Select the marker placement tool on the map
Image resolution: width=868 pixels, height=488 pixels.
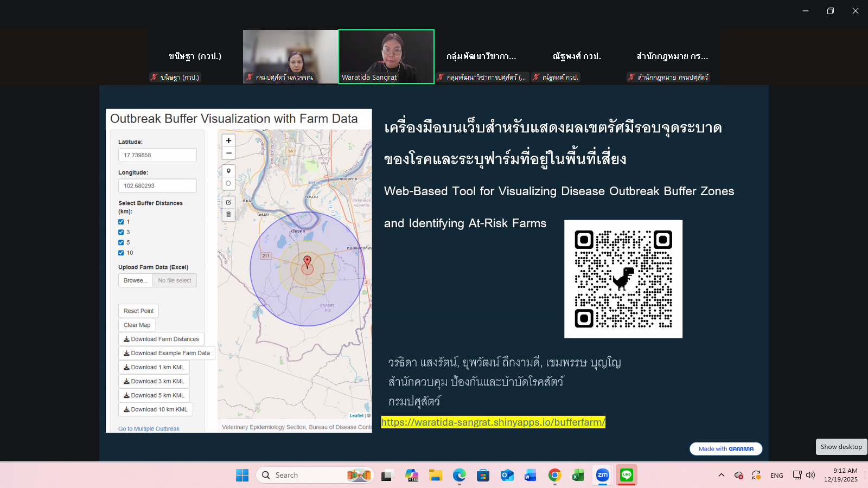tap(228, 170)
